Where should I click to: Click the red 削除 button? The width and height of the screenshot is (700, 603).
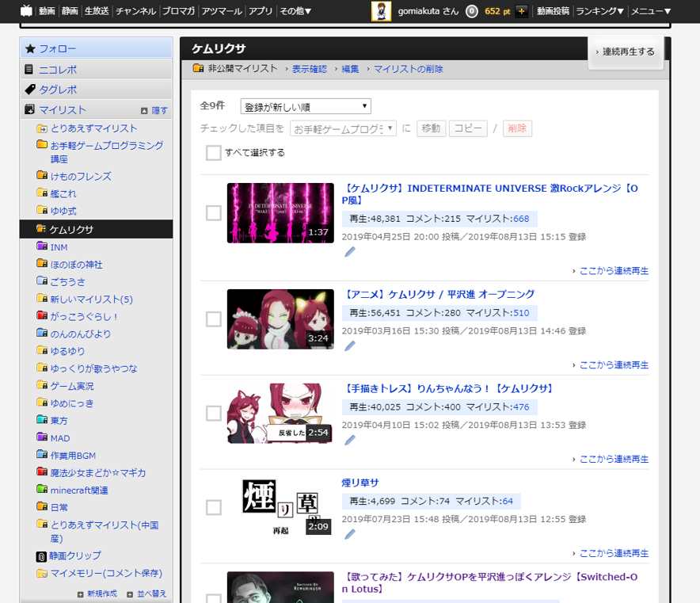click(x=517, y=128)
